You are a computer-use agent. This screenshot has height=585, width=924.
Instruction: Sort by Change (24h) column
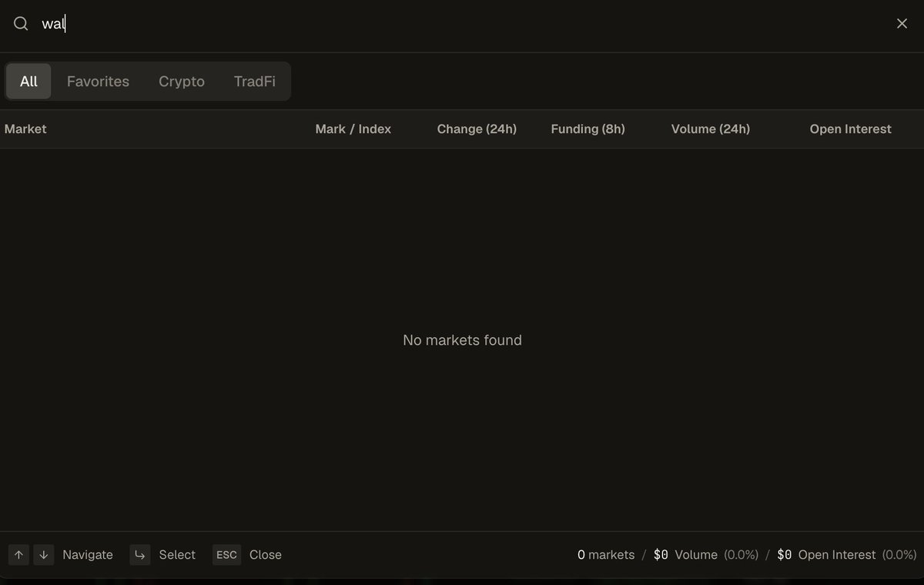point(477,129)
